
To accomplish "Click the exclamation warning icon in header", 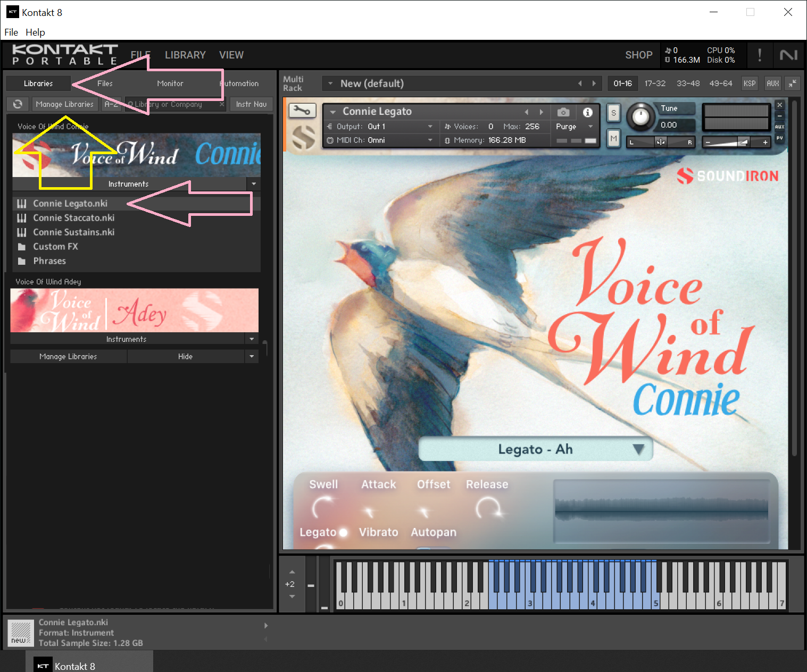I will (759, 55).
